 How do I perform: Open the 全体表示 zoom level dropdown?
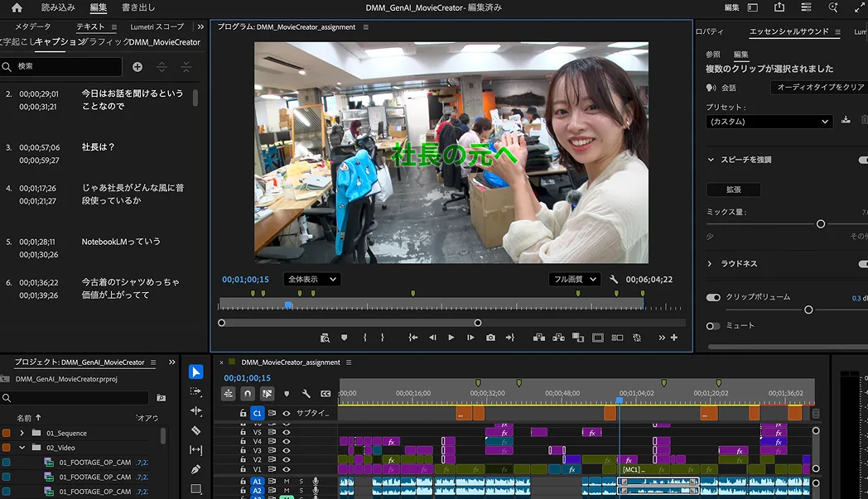(x=311, y=280)
